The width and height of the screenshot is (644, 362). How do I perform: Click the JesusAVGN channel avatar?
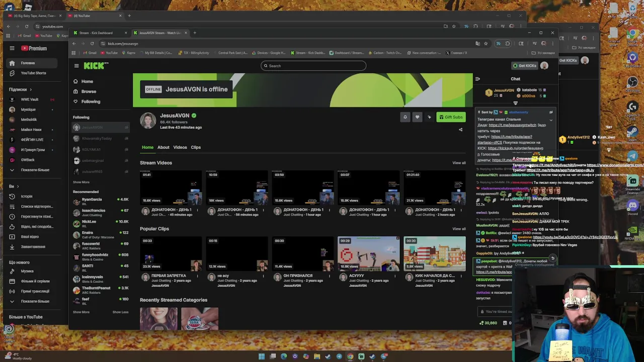tap(148, 121)
